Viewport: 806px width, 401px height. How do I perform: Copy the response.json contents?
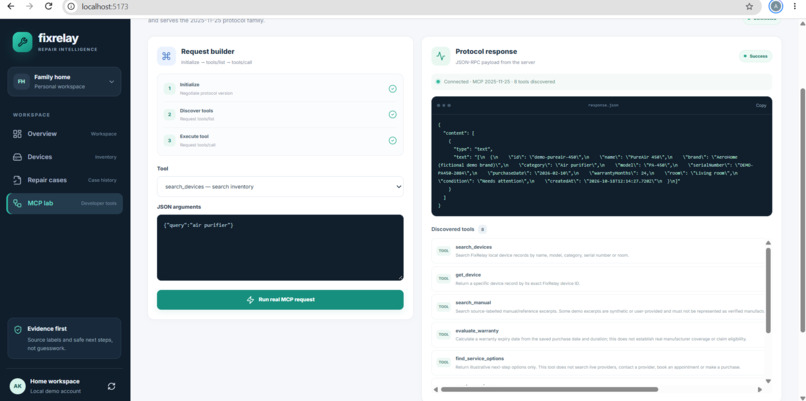pos(761,105)
